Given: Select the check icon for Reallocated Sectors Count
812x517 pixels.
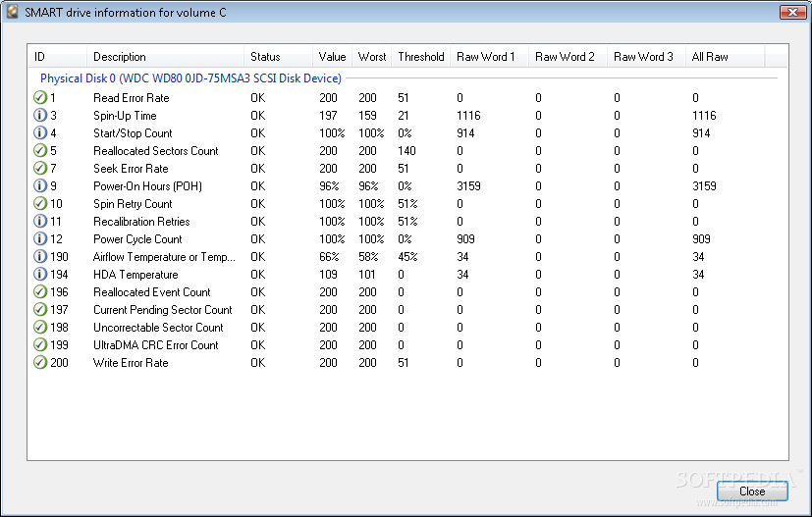Looking at the screenshot, I should [x=40, y=150].
